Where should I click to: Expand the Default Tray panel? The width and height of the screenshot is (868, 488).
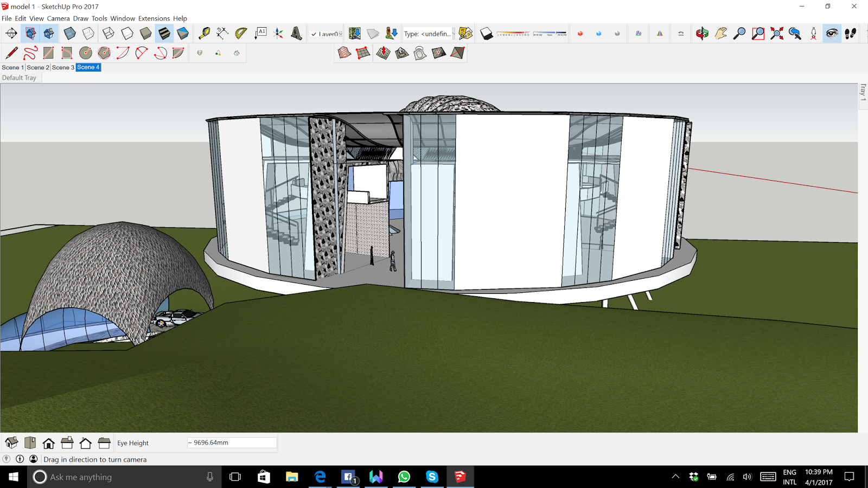point(20,77)
